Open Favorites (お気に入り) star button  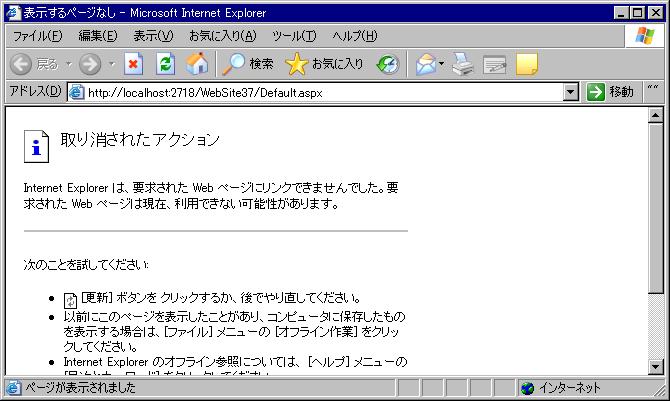[x=324, y=64]
